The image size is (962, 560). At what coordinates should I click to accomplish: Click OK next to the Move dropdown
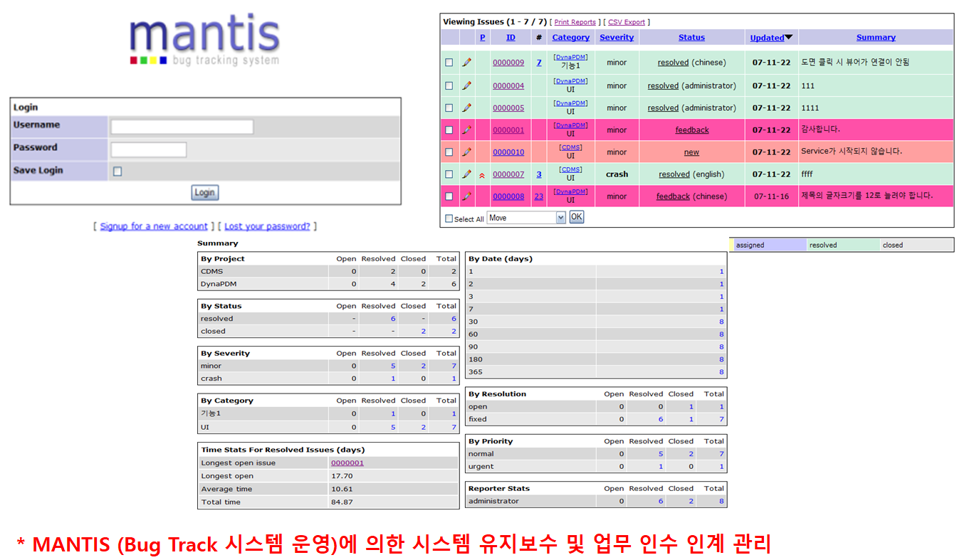[576, 217]
